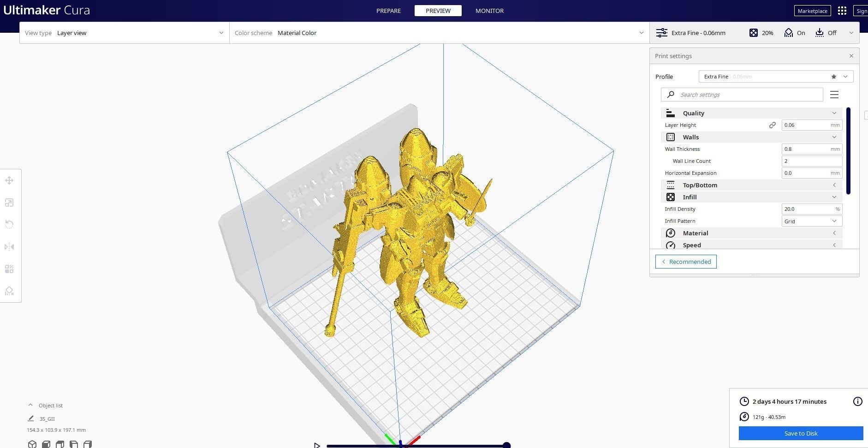Click the Wall Line Count field
The height and width of the screenshot is (448, 868).
[812, 161]
